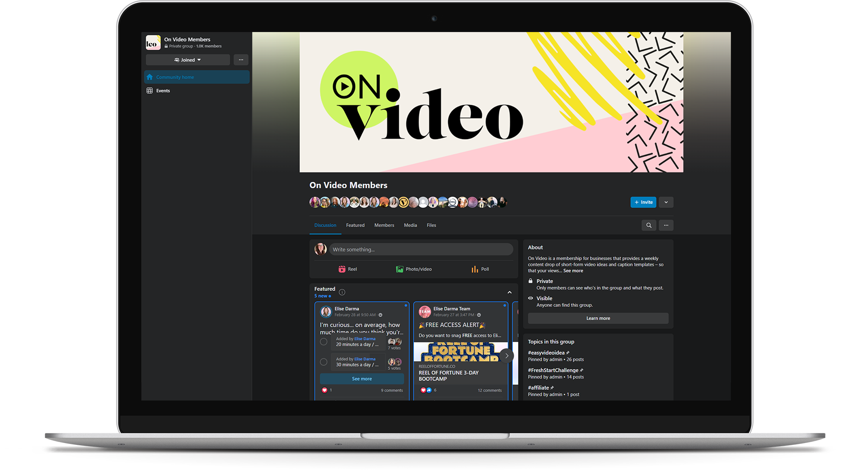The height and width of the screenshot is (470, 868).
Task: Switch to the Media tab
Action: [x=410, y=225]
